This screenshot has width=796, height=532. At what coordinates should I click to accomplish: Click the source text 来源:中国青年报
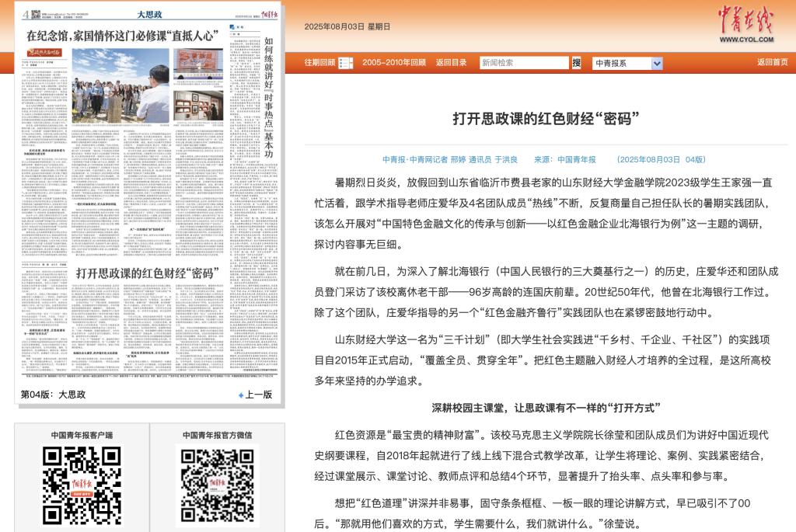tap(564, 159)
